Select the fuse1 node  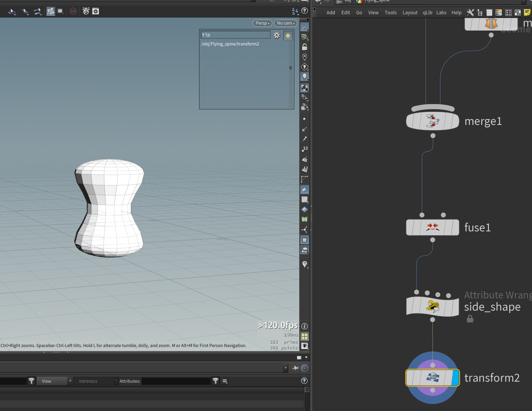[432, 227]
